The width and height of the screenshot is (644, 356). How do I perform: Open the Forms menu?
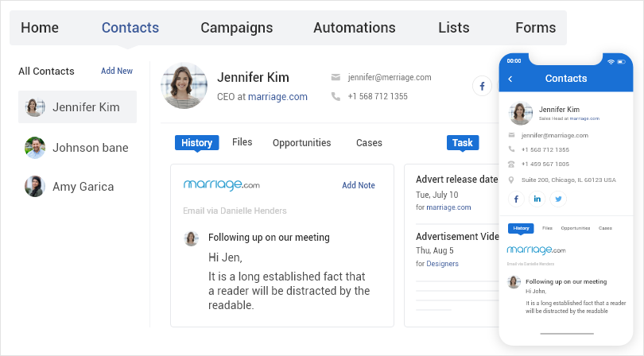pos(536,28)
